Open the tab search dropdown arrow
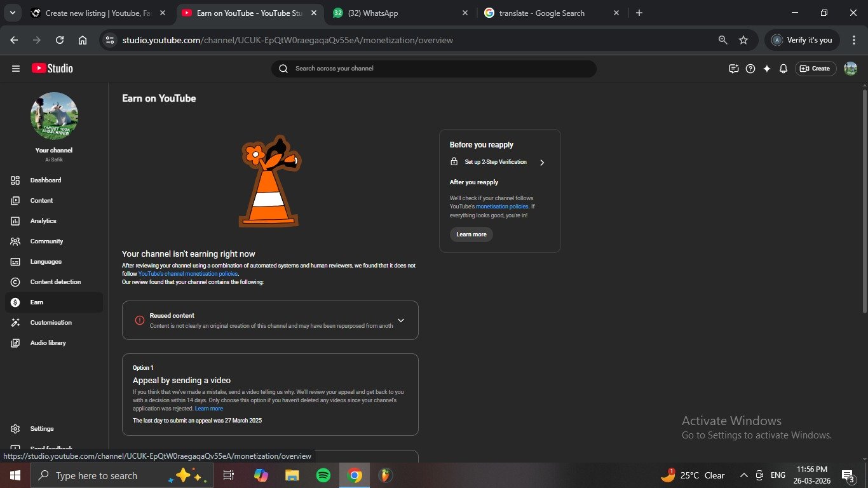The image size is (868, 488). 12,13
